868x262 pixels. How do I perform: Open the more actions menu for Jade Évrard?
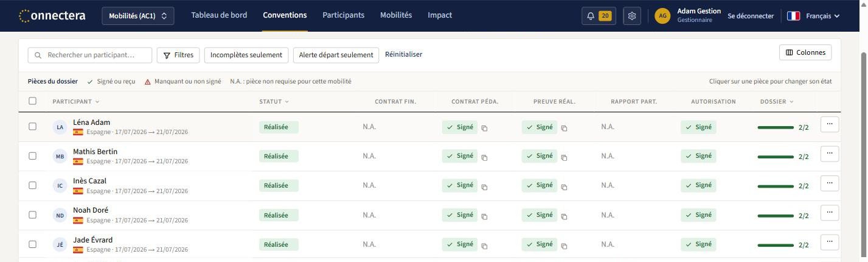pos(830,242)
